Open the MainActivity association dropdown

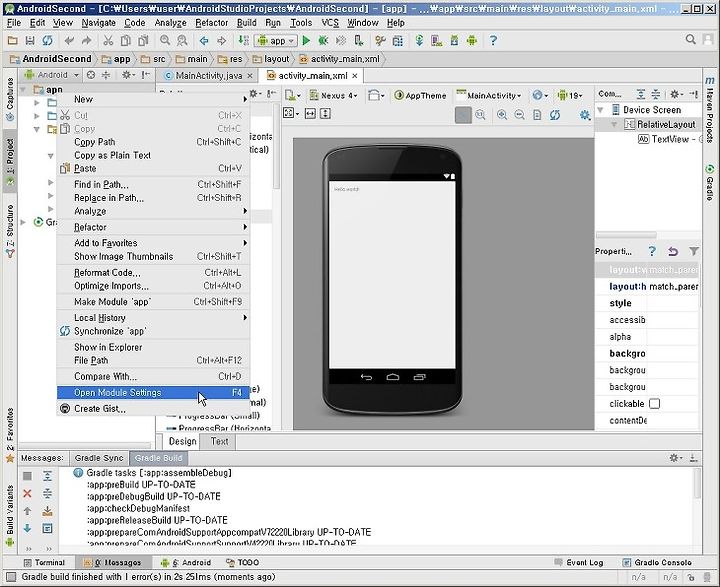pos(489,96)
